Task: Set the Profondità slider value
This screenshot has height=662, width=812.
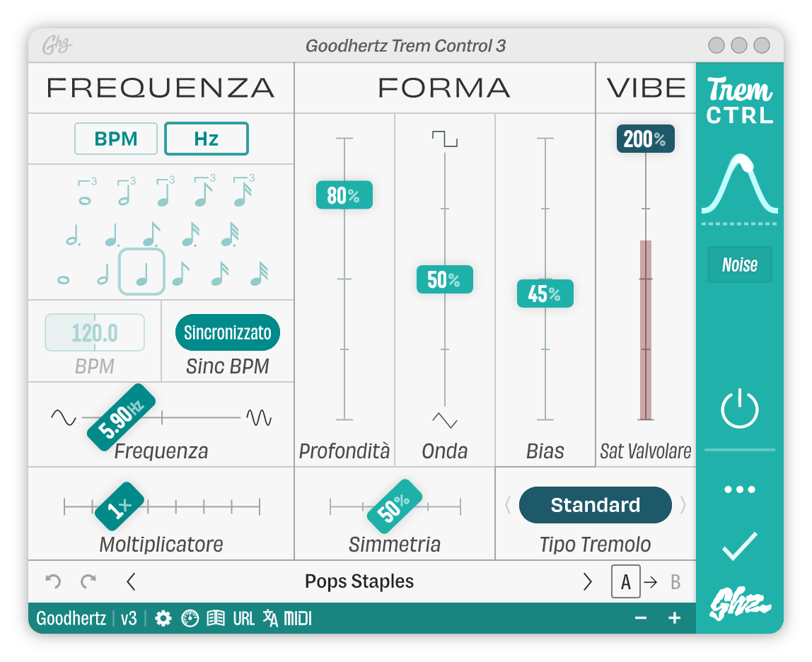Action: tap(344, 195)
